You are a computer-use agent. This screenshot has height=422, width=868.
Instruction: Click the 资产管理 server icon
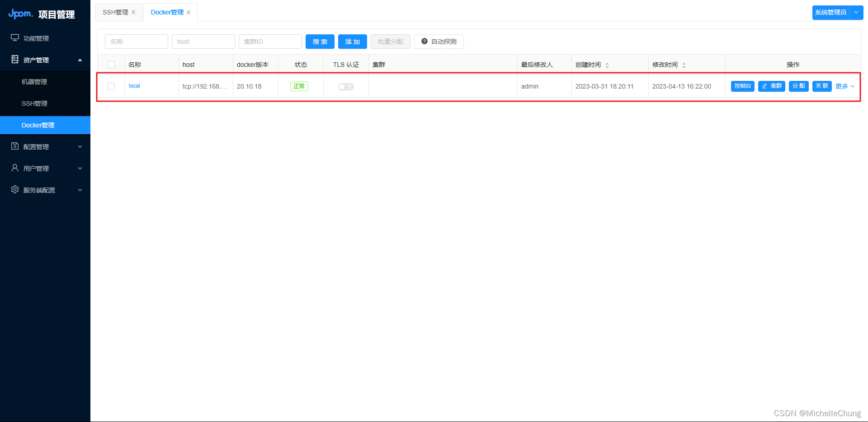pos(15,59)
